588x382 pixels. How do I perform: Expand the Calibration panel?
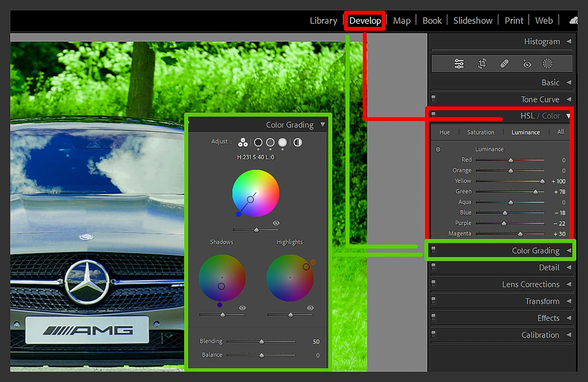point(569,335)
